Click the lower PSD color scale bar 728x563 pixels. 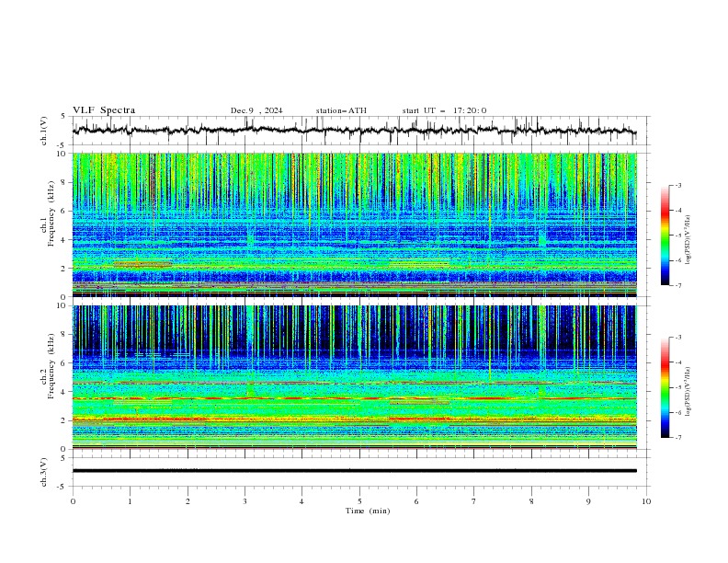click(x=665, y=387)
